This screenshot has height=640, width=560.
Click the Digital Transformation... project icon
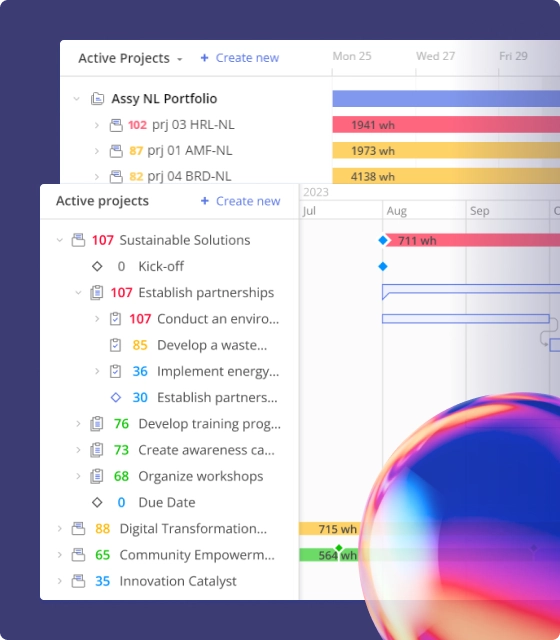pos(78,529)
